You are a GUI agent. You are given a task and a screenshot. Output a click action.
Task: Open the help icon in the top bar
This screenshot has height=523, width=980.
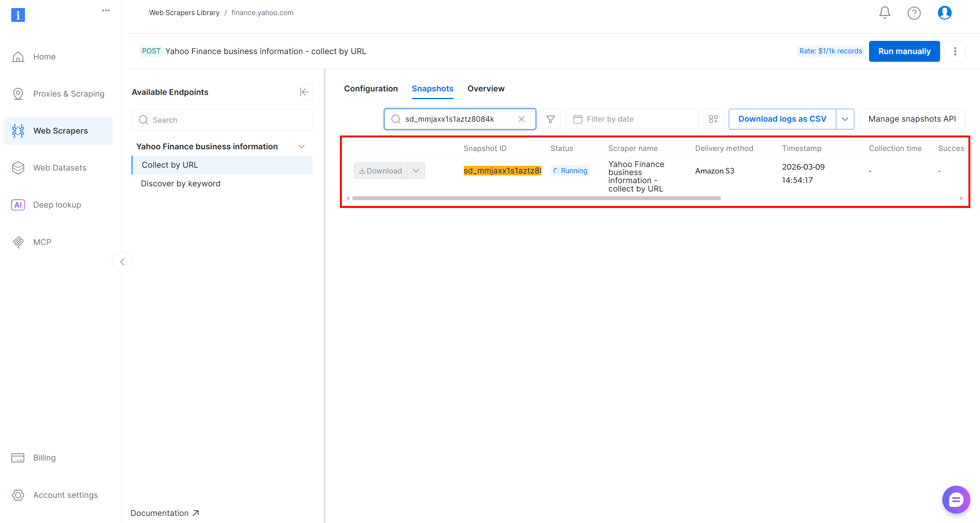point(914,13)
